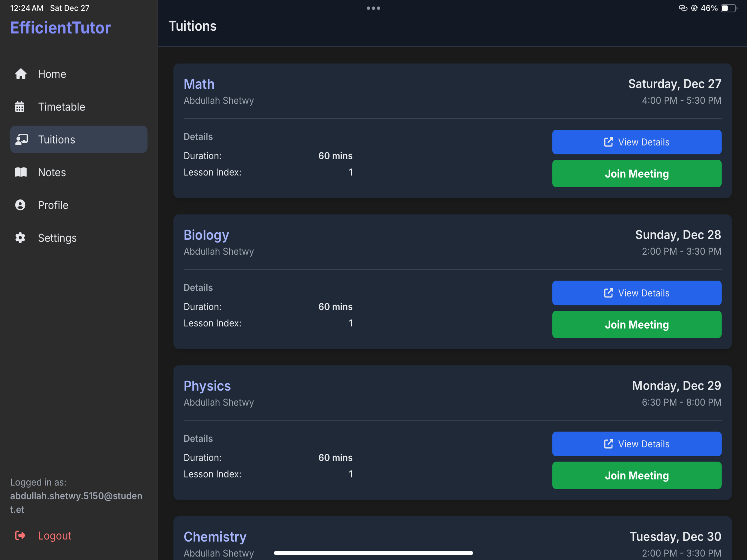Click the Notes open-book icon

pyautogui.click(x=21, y=172)
